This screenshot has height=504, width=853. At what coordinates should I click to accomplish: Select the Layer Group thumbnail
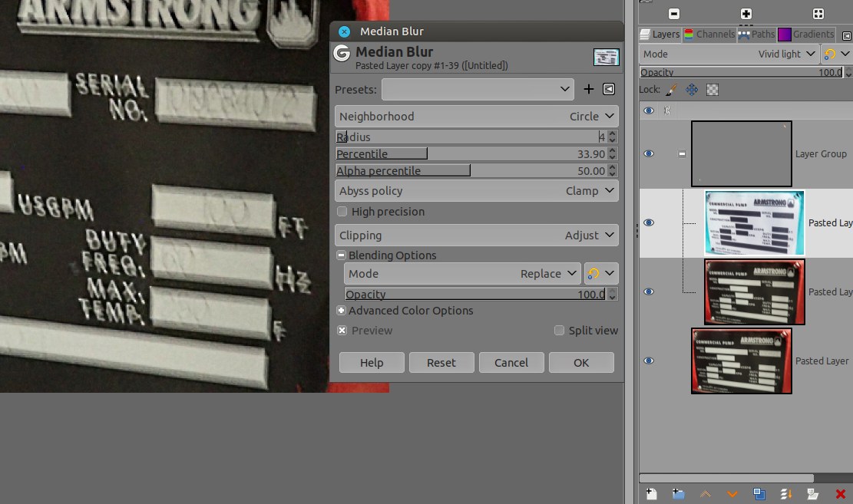click(742, 154)
